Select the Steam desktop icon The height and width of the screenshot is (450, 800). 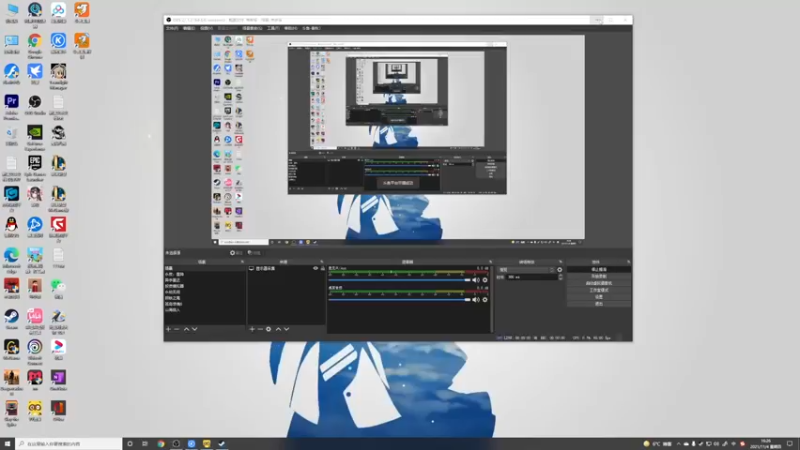(x=11, y=319)
